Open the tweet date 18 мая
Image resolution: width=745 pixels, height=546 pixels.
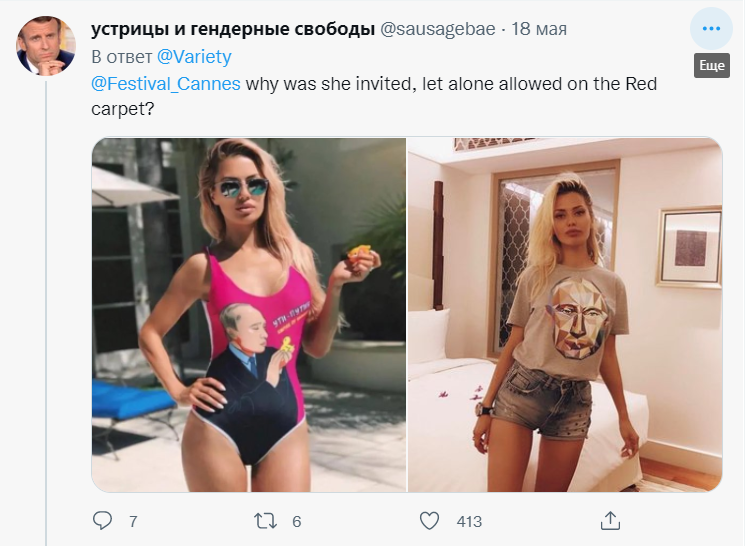pyautogui.click(x=539, y=29)
